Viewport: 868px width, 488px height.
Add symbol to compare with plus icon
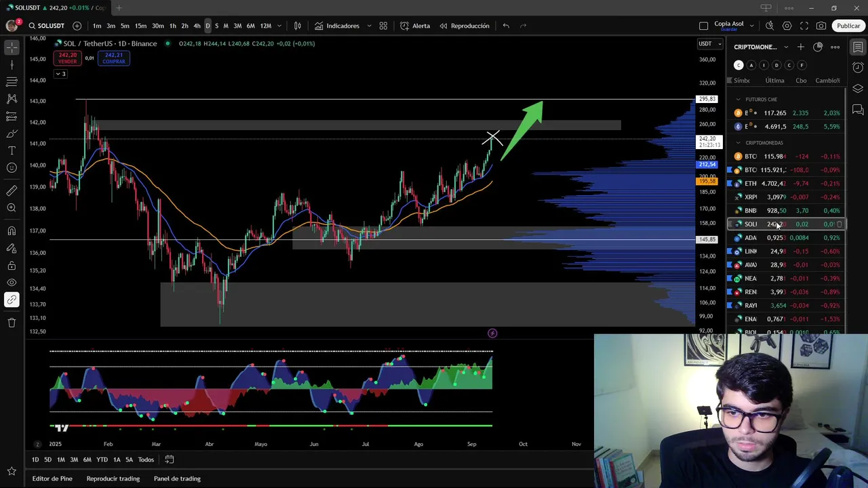(77, 26)
